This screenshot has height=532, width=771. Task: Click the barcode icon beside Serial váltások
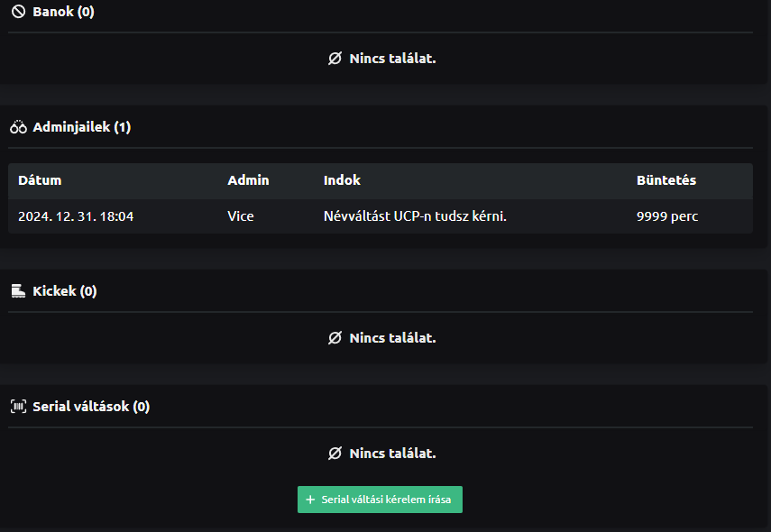18,407
